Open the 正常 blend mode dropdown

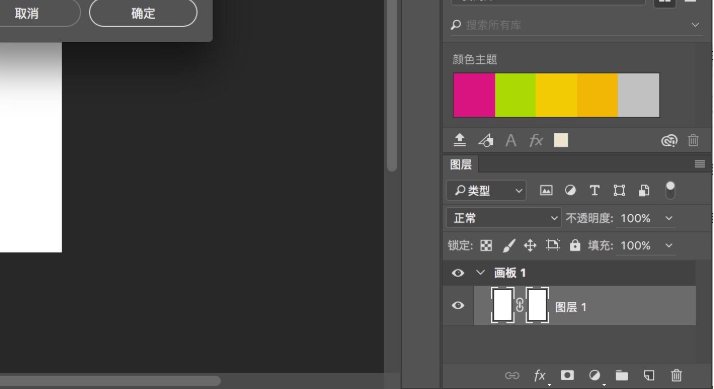tap(504, 218)
